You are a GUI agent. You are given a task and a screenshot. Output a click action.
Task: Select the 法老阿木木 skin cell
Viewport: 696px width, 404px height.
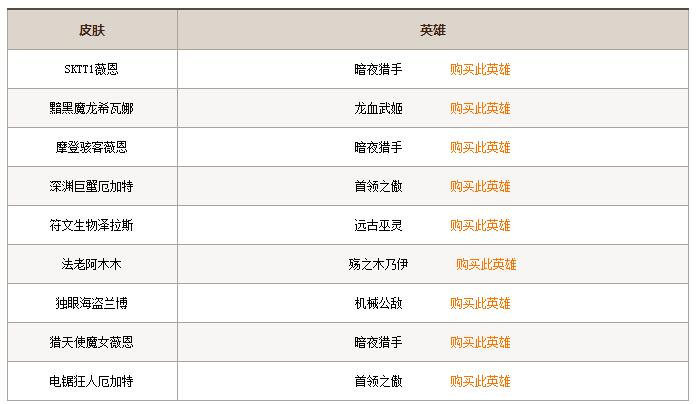point(91,265)
